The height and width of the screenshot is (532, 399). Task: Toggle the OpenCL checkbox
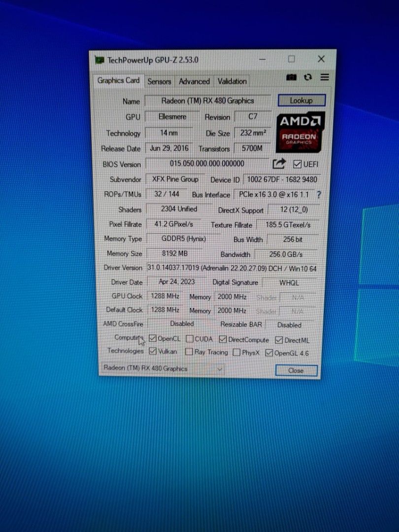coord(152,338)
